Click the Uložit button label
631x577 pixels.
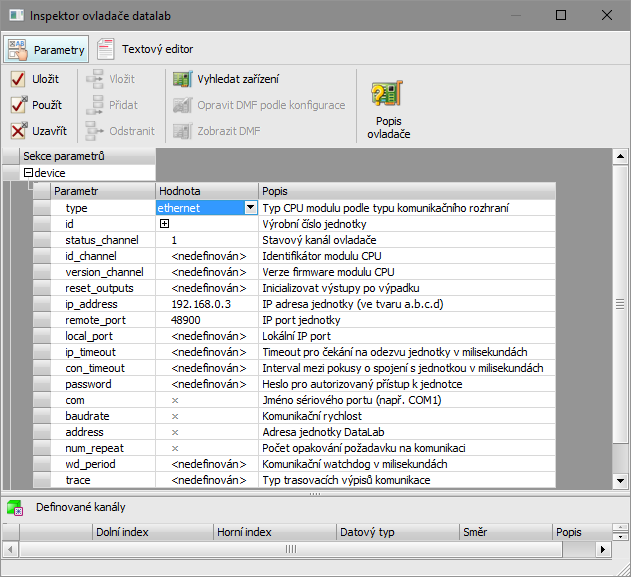coord(45,79)
